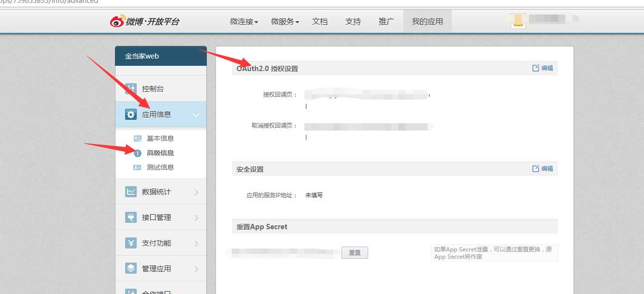Image resolution: width=644 pixels, height=294 pixels.
Task: Open the 微连接 dropdown menu
Action: pyautogui.click(x=244, y=21)
